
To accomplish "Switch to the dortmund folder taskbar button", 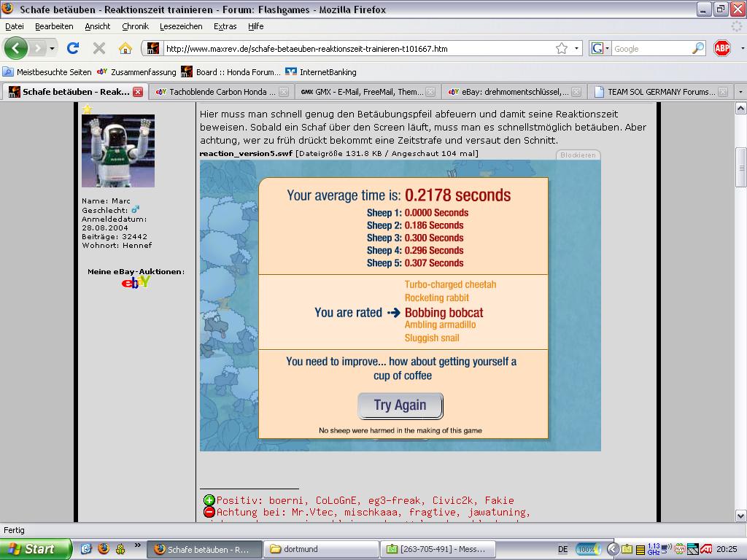I will point(322,549).
